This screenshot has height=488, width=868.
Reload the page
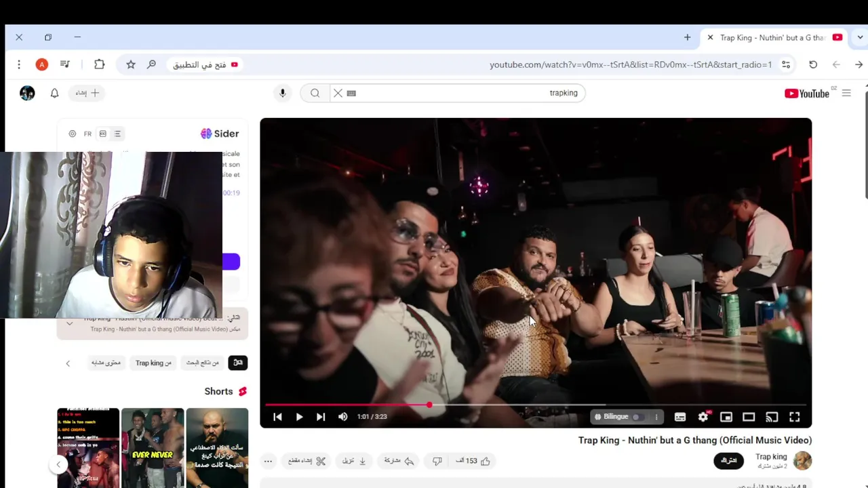click(813, 64)
